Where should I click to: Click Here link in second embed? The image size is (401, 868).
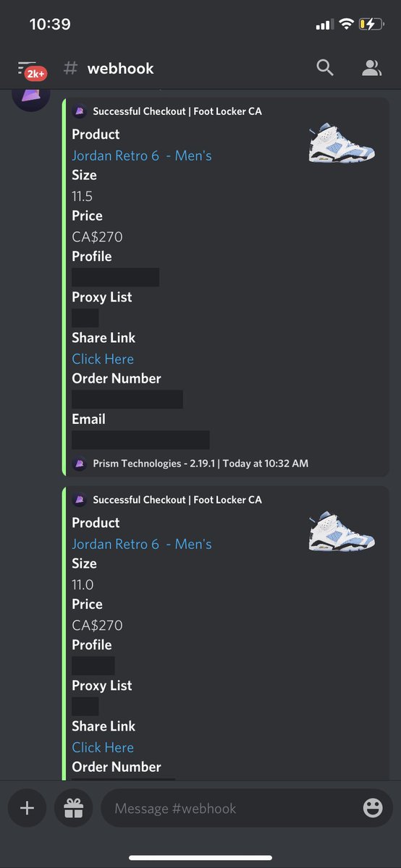tap(103, 747)
